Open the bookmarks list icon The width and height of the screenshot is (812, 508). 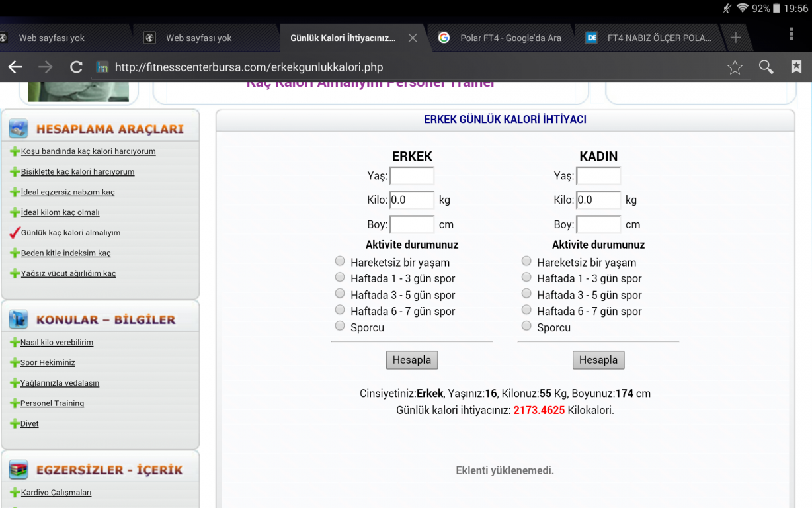click(797, 67)
